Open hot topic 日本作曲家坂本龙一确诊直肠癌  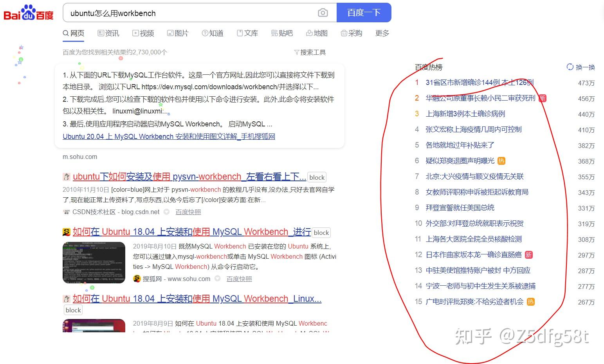pos(474,255)
